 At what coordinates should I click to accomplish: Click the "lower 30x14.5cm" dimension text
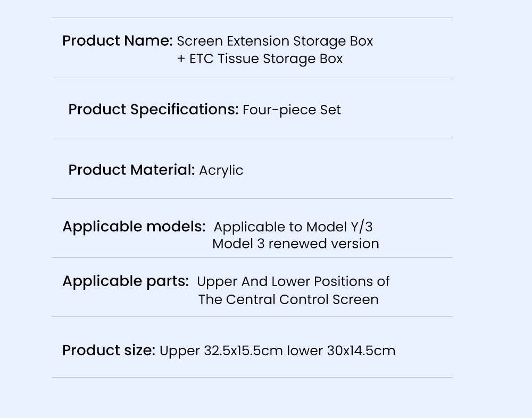click(x=341, y=351)
